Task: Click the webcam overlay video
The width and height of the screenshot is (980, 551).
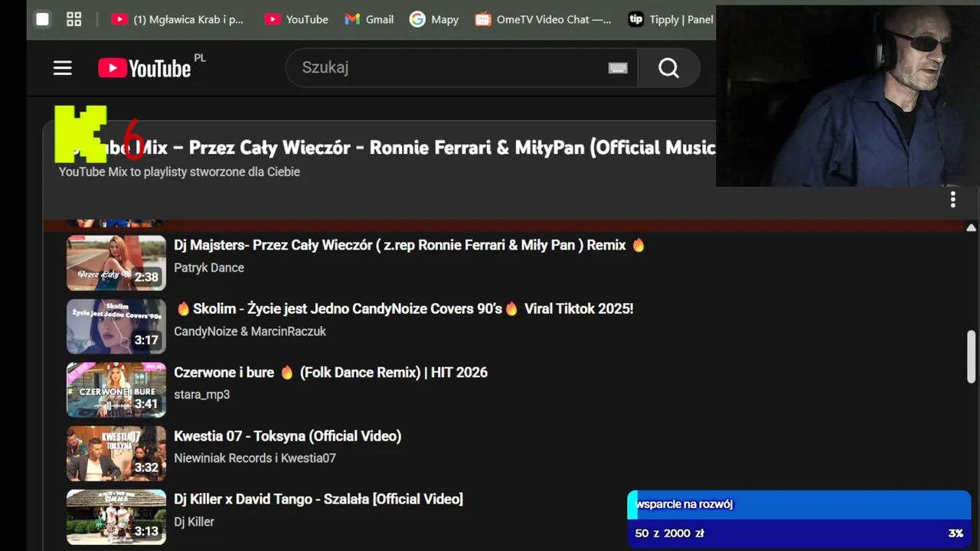Action: click(x=848, y=96)
